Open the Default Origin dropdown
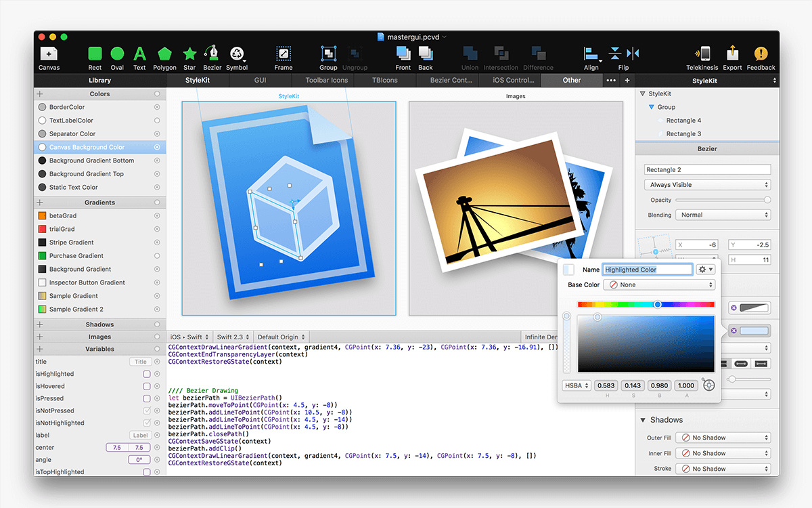This screenshot has height=508, width=812. click(x=281, y=337)
